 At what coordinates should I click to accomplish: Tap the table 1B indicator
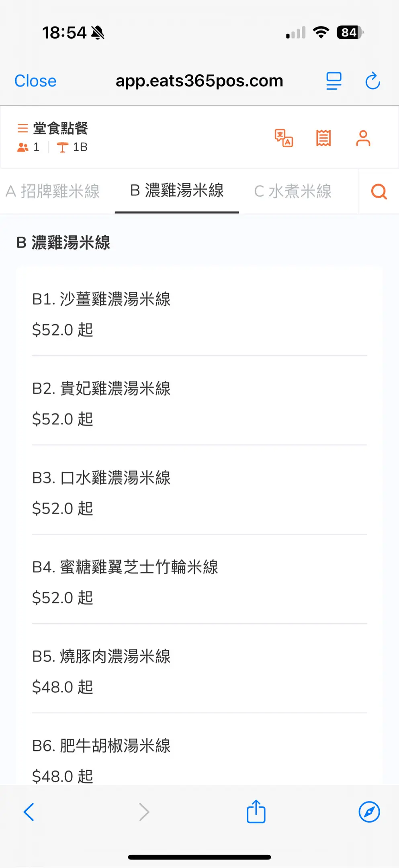click(73, 147)
